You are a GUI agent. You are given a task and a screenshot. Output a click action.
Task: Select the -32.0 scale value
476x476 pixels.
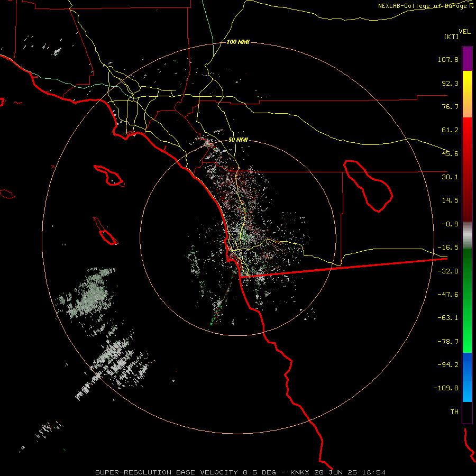tap(448, 271)
